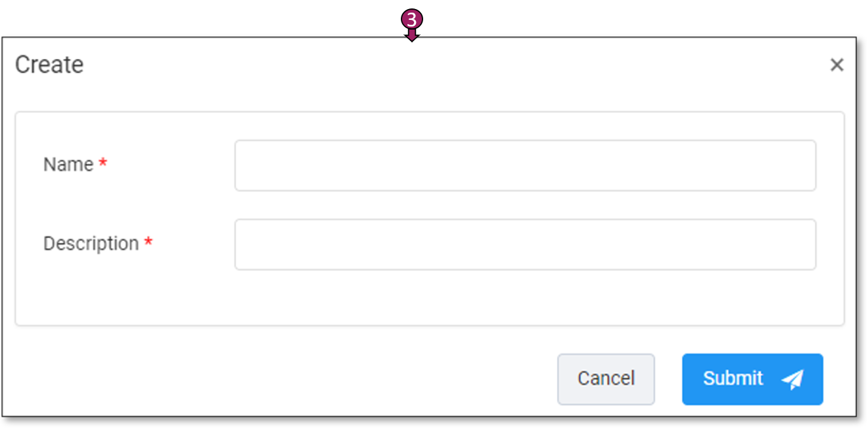Screen dimensions: 868x431
Task: Click the "Name" field label
Action: point(68,165)
